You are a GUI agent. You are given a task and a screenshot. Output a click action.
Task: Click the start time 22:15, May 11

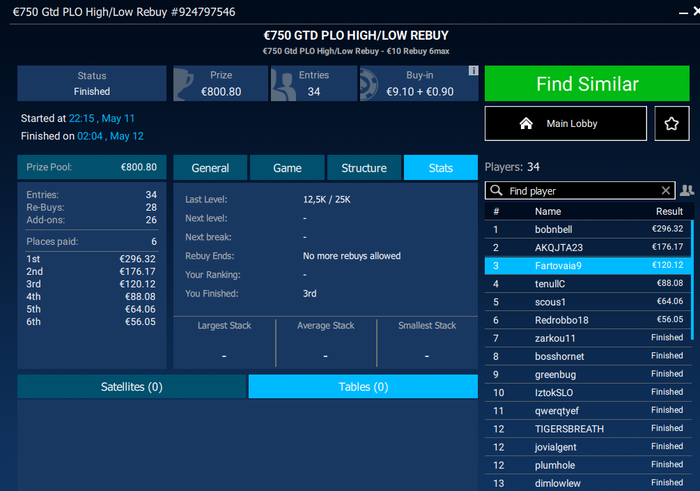pyautogui.click(x=101, y=118)
